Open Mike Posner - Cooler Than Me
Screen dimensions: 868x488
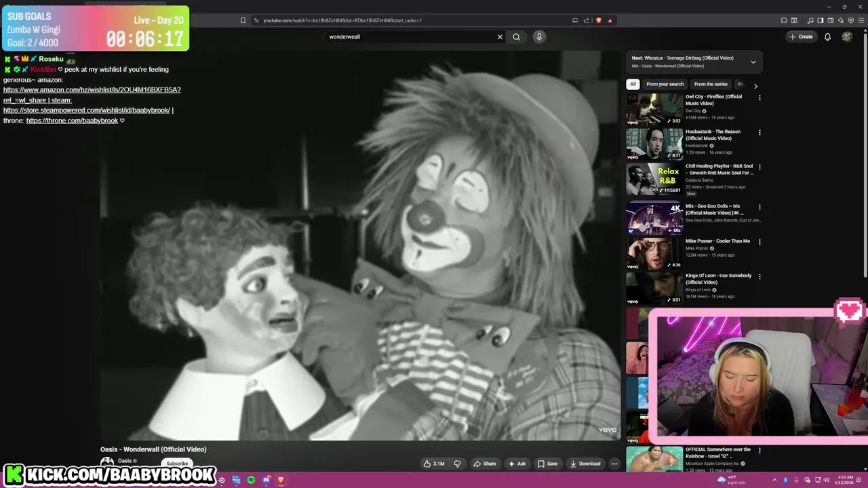[x=717, y=241]
